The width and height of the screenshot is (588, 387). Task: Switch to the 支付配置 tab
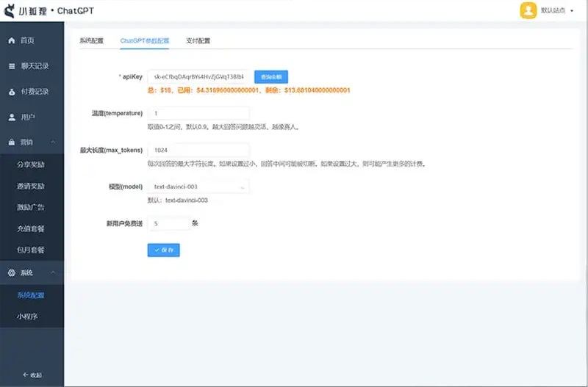point(198,40)
